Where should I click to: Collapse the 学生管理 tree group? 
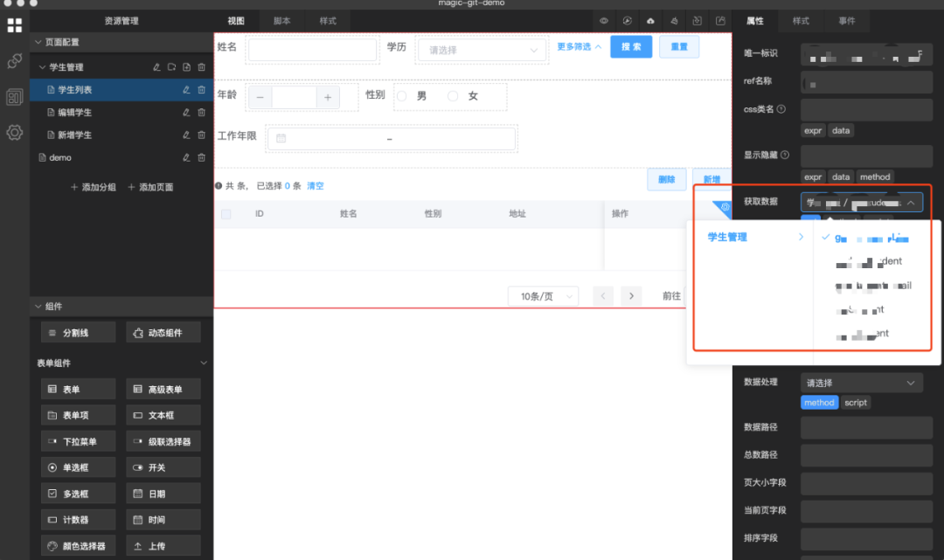[42, 66]
